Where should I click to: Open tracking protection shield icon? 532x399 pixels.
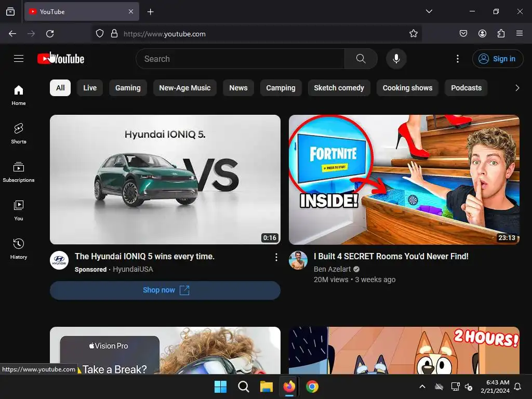pyautogui.click(x=99, y=34)
